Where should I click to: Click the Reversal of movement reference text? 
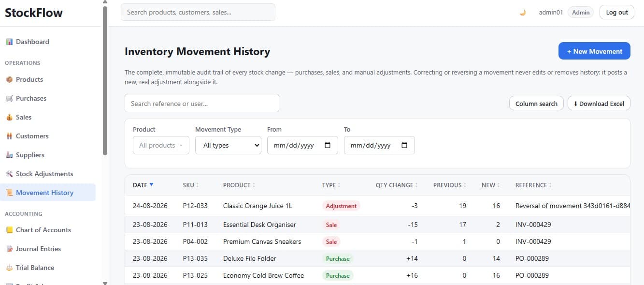pyautogui.click(x=572, y=206)
